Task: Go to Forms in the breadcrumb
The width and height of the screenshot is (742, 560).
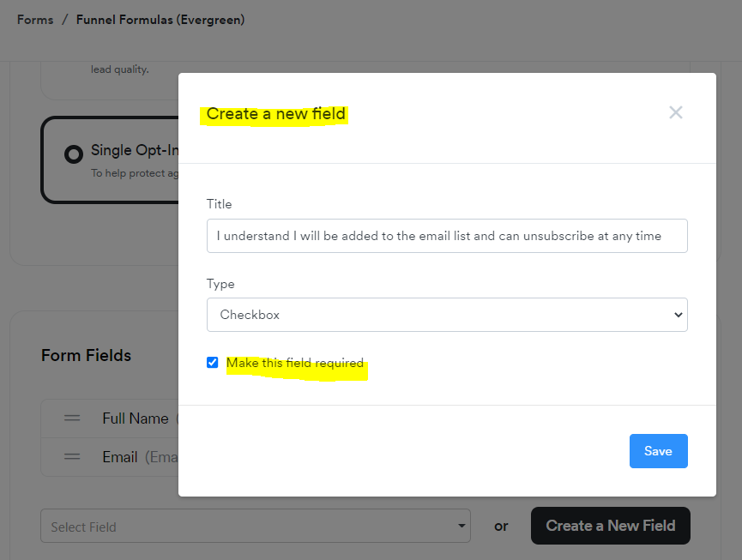Action: (35, 20)
